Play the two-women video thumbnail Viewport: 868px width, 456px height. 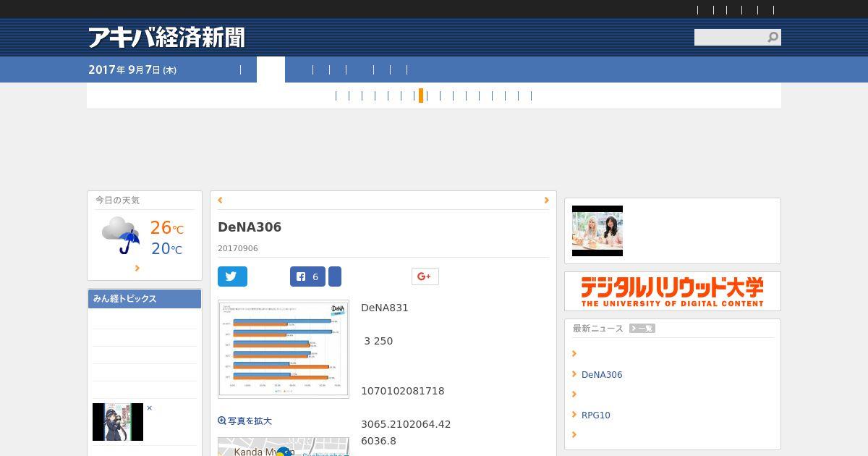click(597, 231)
